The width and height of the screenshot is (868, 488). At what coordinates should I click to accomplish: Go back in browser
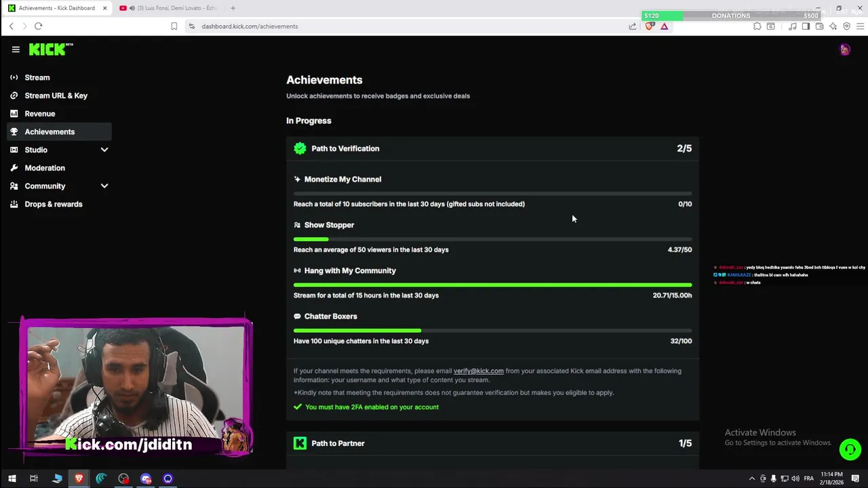(x=11, y=26)
